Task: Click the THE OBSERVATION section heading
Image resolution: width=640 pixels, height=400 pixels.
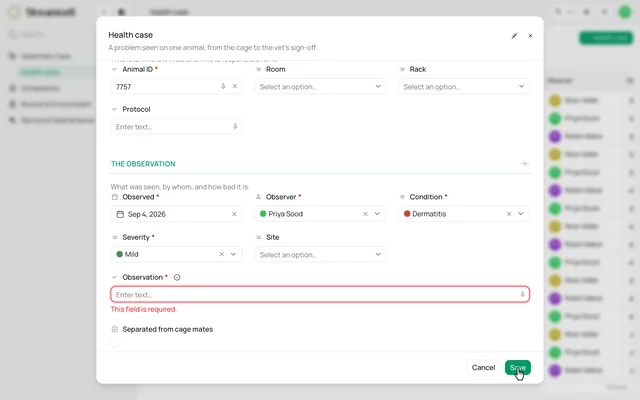Action: (143, 164)
